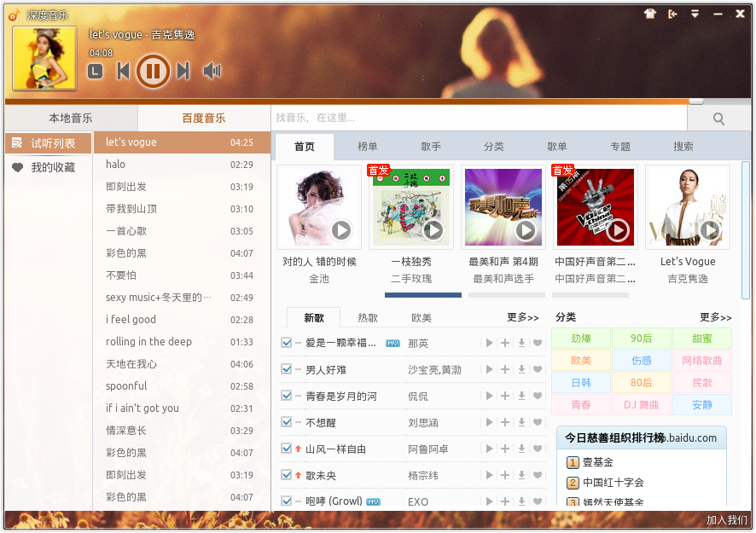Choose 伤感 category tag
The height and width of the screenshot is (533, 756).
click(642, 361)
